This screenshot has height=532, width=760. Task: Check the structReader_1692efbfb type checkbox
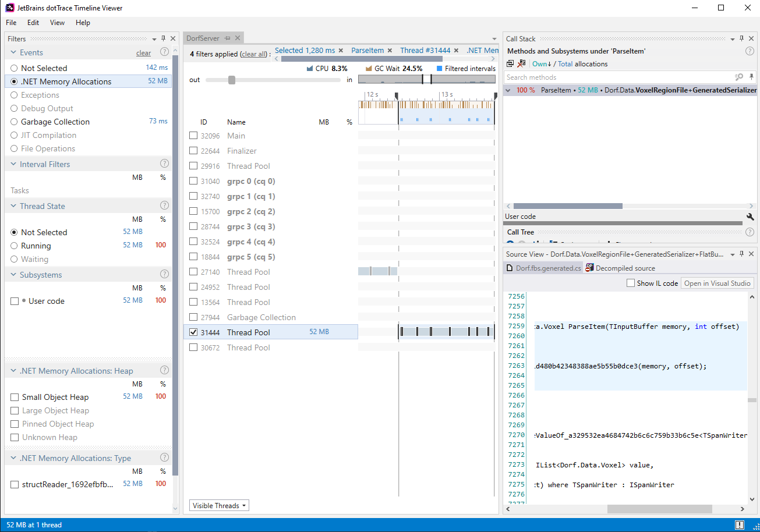[15, 484]
